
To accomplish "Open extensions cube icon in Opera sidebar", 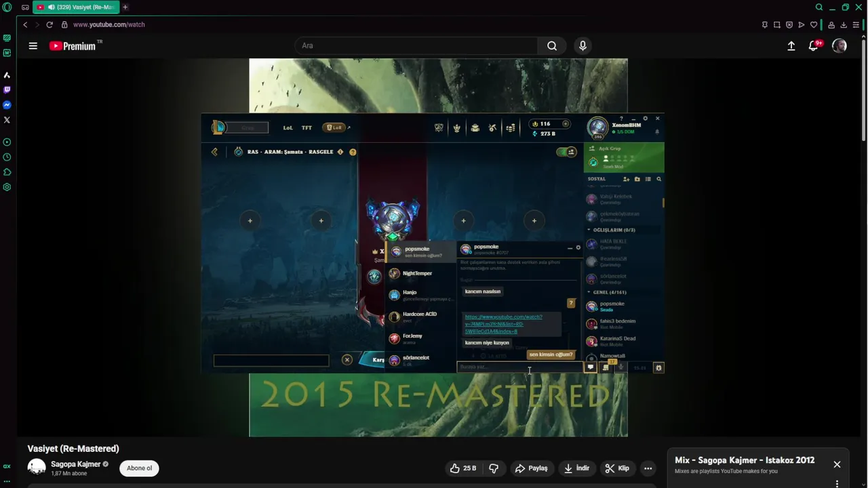I will (7, 172).
